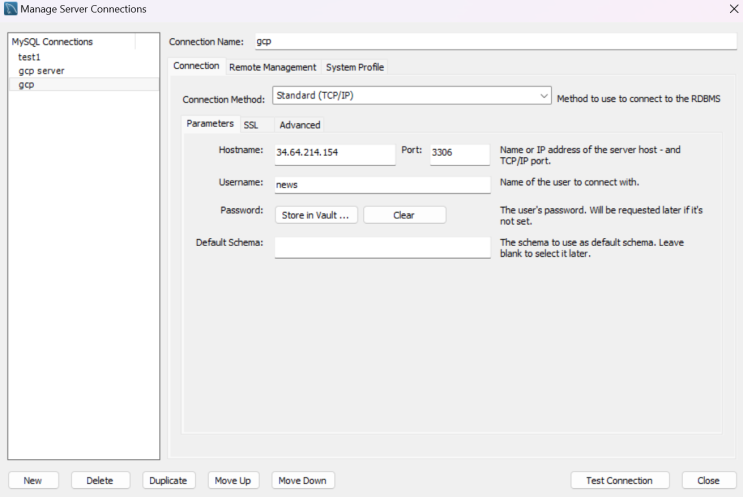Focus the Default Schema field

382,247
